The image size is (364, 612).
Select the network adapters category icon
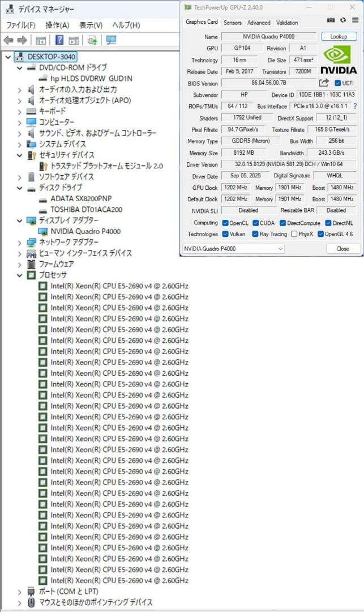pyautogui.click(x=32, y=243)
